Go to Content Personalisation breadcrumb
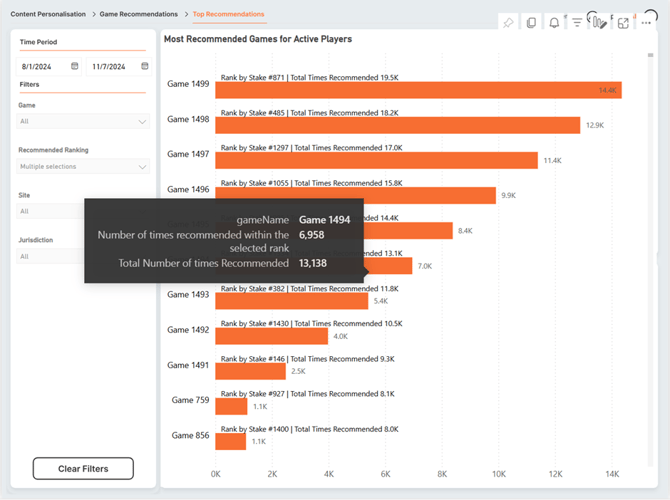 click(x=48, y=14)
